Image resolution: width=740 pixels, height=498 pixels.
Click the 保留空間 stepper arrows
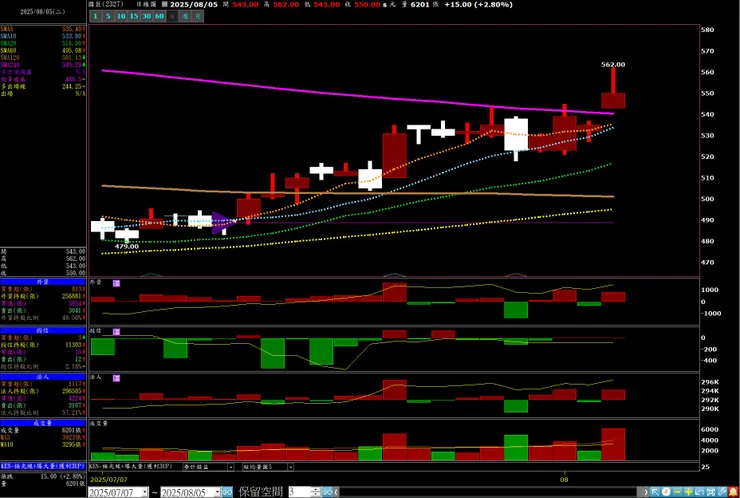point(316,492)
